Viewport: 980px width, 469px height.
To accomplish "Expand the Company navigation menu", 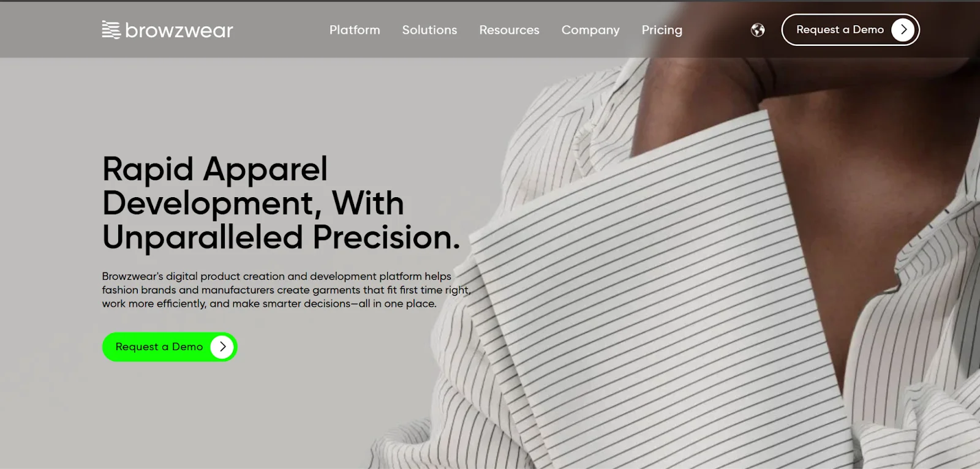I will pos(590,29).
